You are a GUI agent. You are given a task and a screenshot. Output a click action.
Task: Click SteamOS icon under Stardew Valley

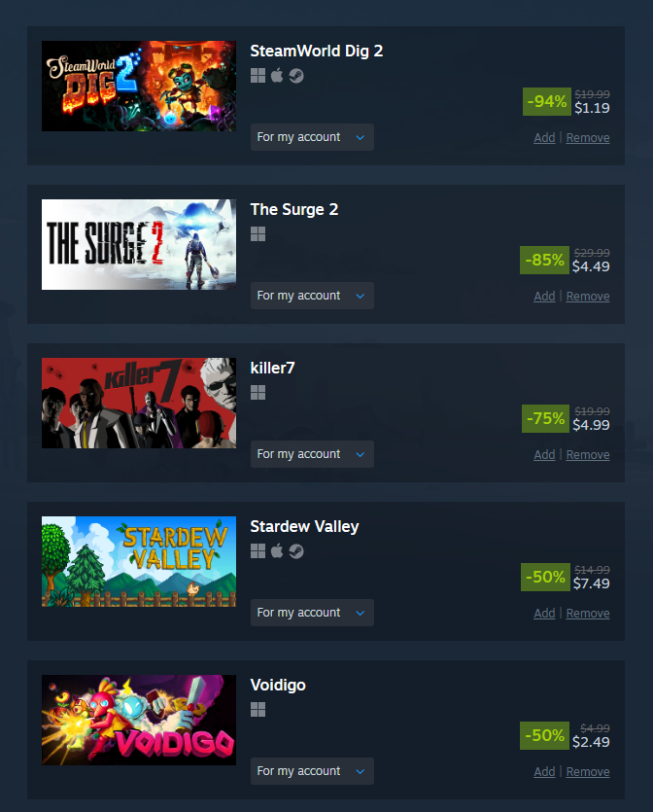tap(296, 551)
